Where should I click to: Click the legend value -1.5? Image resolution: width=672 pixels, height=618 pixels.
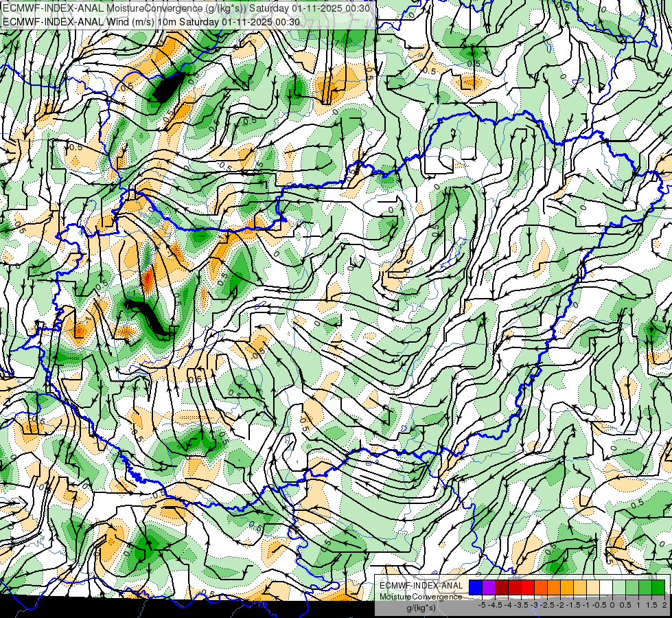[573, 605]
